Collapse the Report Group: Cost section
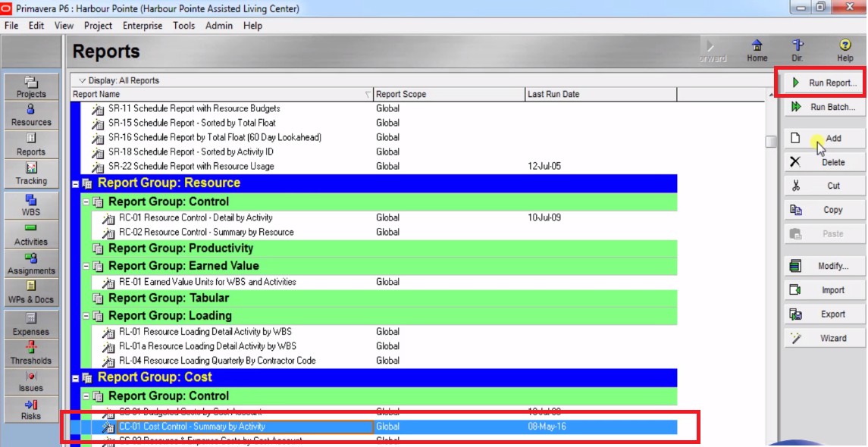Image resolution: width=868 pixels, height=447 pixels. pyautogui.click(x=77, y=377)
